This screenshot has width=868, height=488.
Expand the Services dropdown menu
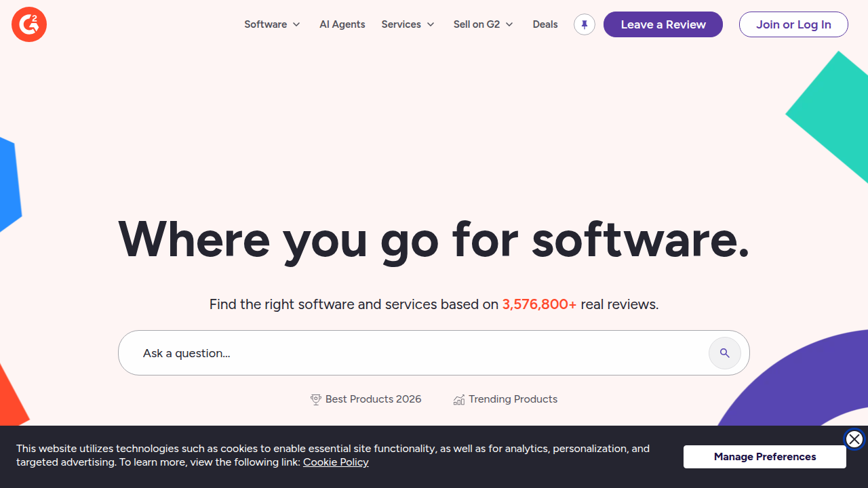tap(408, 24)
